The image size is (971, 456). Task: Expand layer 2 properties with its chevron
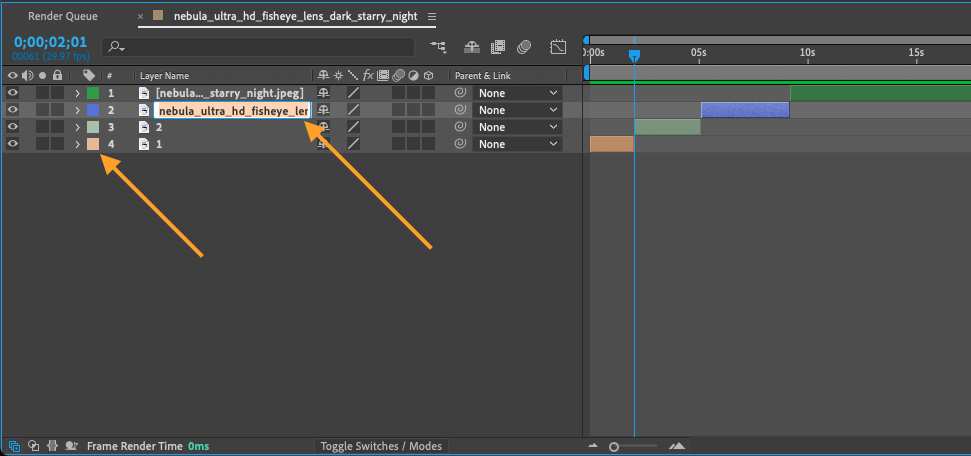[77, 110]
